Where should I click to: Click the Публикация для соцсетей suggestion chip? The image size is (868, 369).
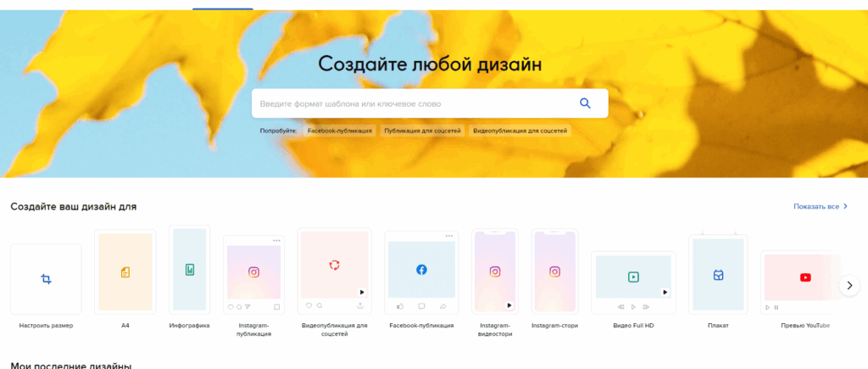click(x=423, y=131)
